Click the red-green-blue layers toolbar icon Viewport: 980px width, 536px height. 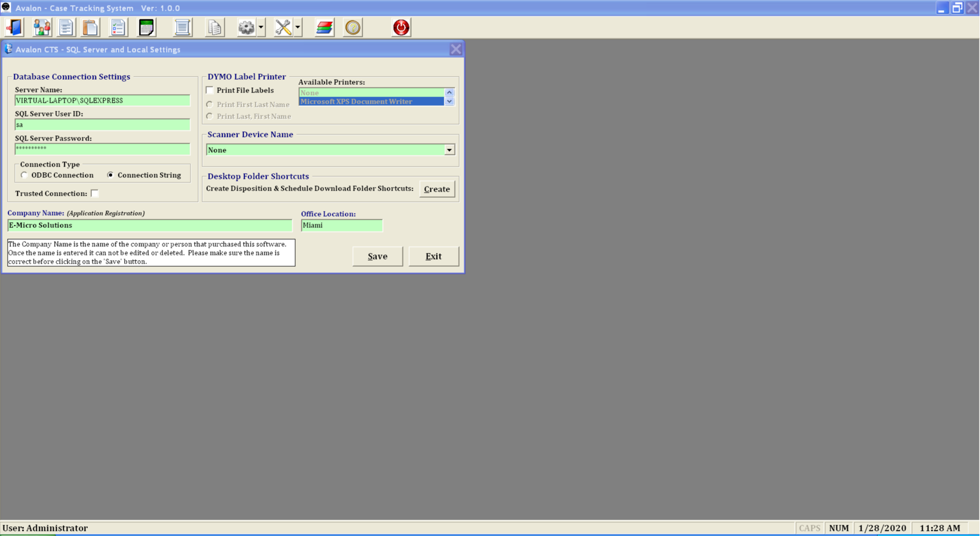(x=324, y=28)
